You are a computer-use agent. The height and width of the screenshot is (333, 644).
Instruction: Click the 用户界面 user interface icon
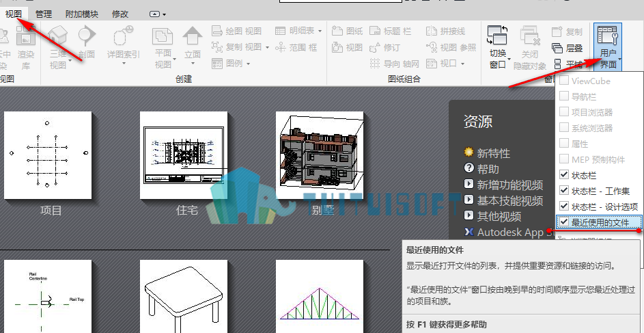[608, 36]
